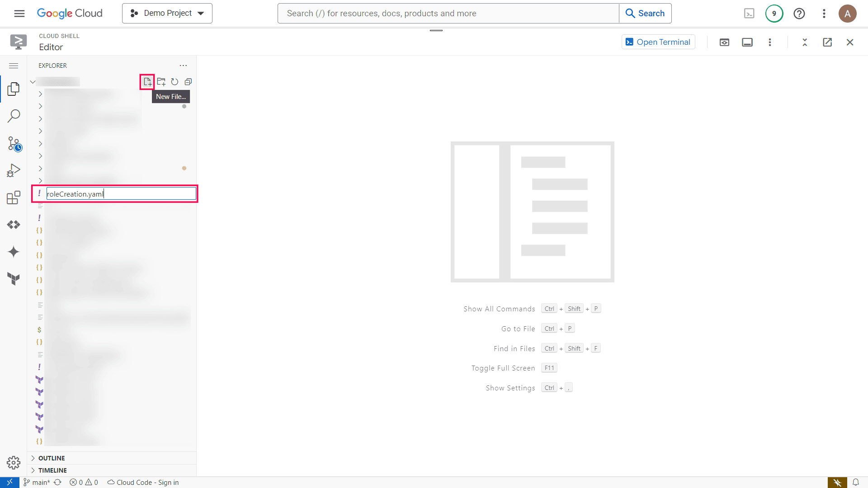Toggle the editor preview eye icon
Screen dimensions: 868x488
click(724, 42)
